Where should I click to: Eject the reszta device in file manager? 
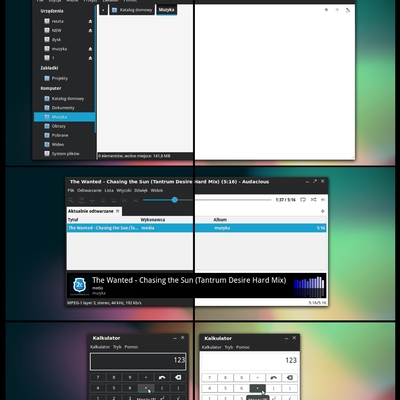(x=90, y=21)
